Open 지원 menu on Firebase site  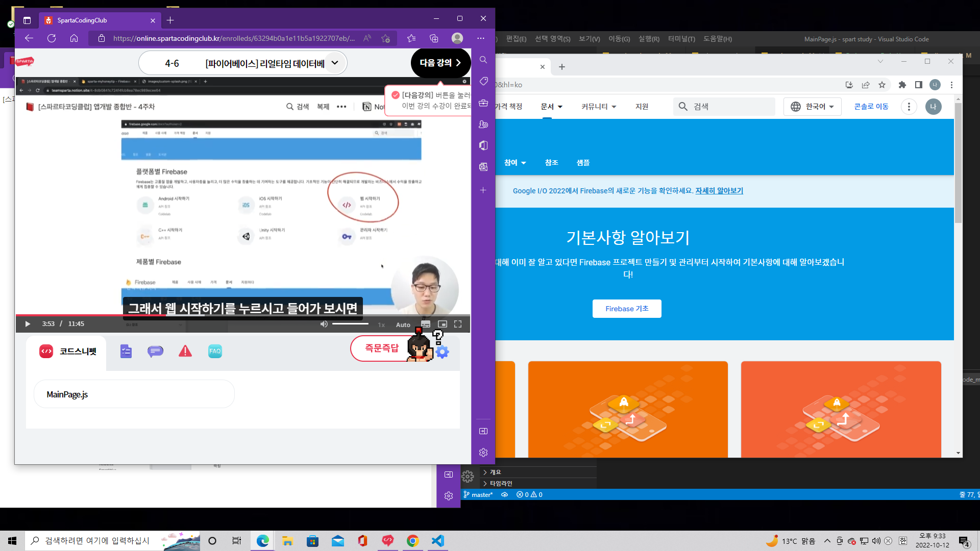click(642, 107)
